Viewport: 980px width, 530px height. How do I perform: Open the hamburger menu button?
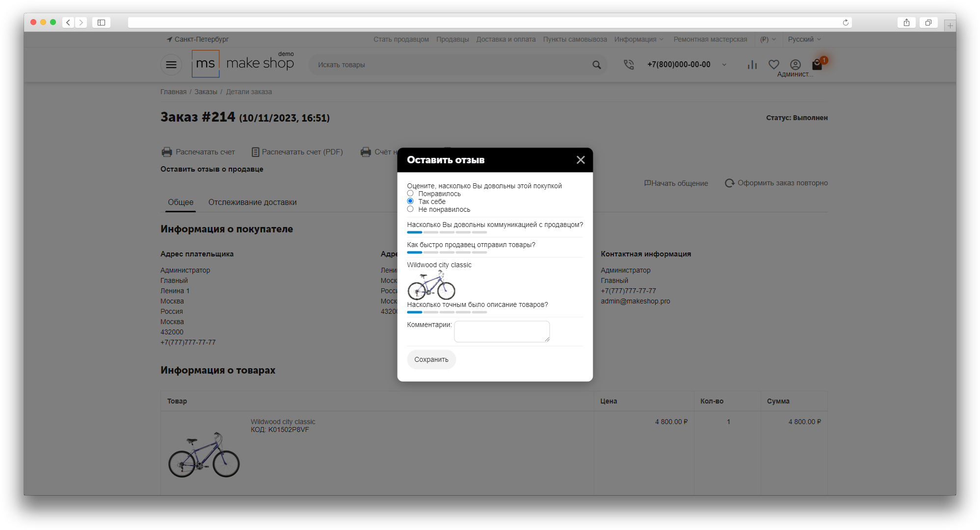click(171, 65)
